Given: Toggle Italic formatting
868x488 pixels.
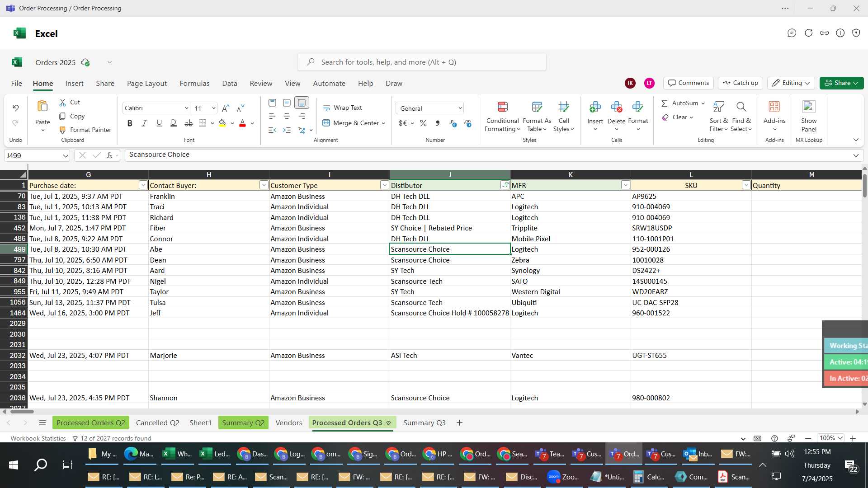Looking at the screenshot, I should pyautogui.click(x=144, y=123).
